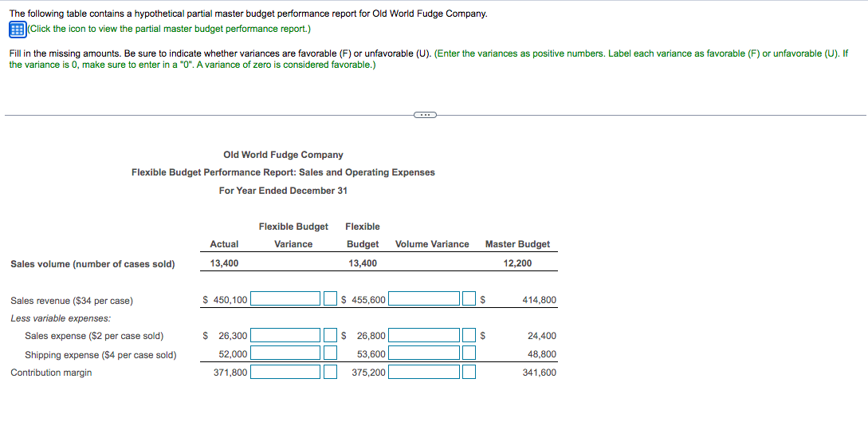Click flexible budget shipping expense 53,600
Image resolution: width=868 pixels, height=442 pixels.
pyautogui.click(x=371, y=354)
